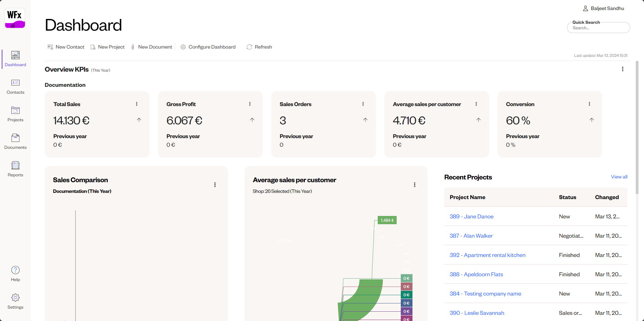Viewport: 644px width, 321px height.
Task: Open the Contacts sidebar section
Action: point(15,86)
